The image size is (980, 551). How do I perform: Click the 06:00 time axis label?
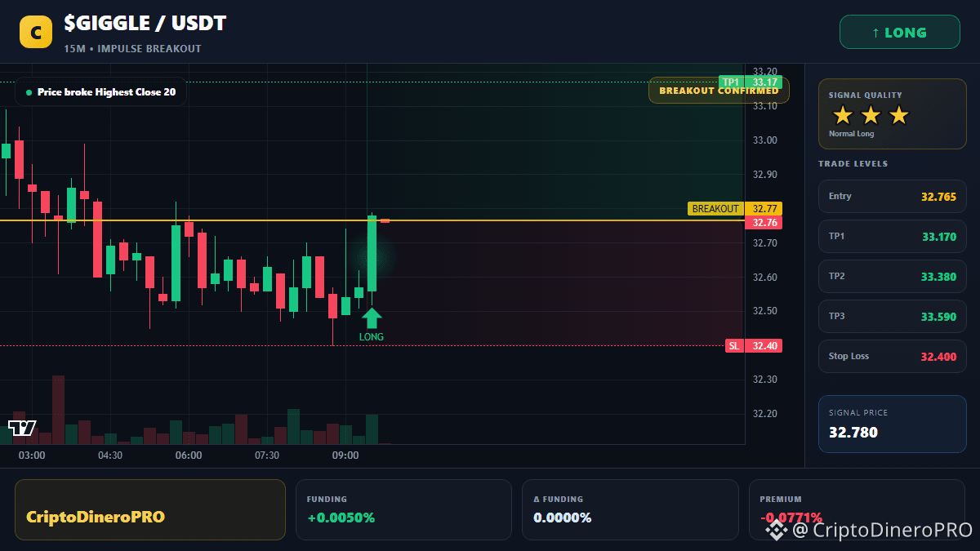189,455
